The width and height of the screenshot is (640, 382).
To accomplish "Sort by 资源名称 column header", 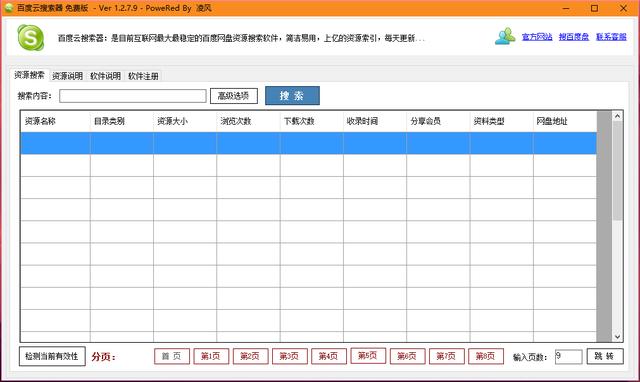I will 55,121.
